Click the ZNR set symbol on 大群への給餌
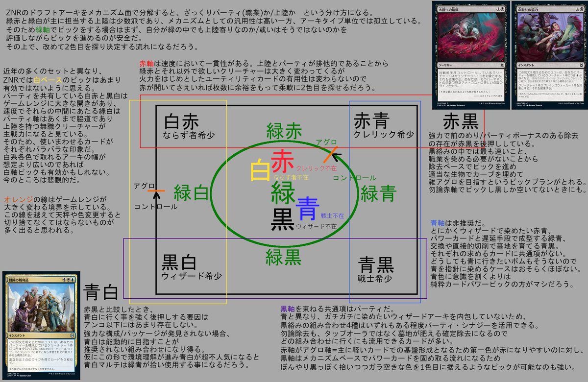Image resolution: width=588 pixels, height=382 pixels. (x=503, y=66)
